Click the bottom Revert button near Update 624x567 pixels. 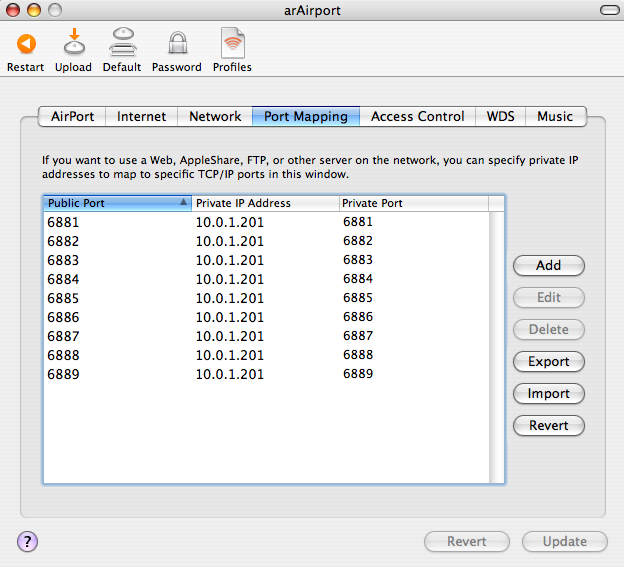pos(467,542)
